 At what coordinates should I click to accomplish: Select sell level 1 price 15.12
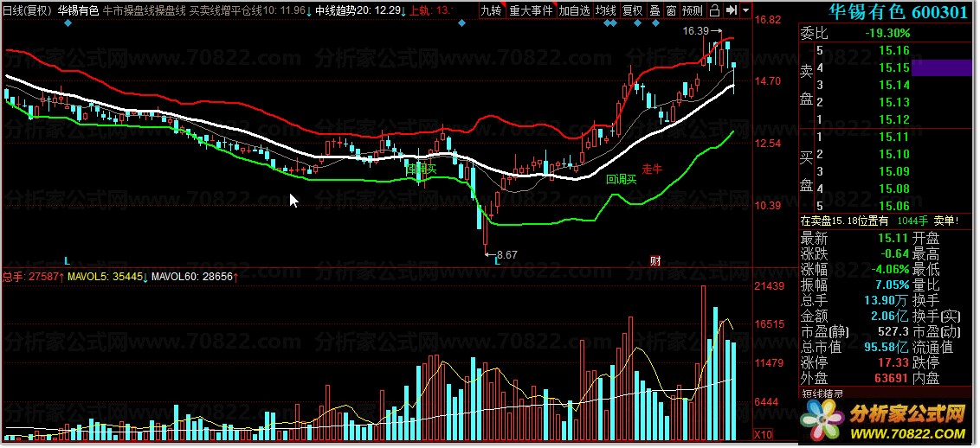893,120
